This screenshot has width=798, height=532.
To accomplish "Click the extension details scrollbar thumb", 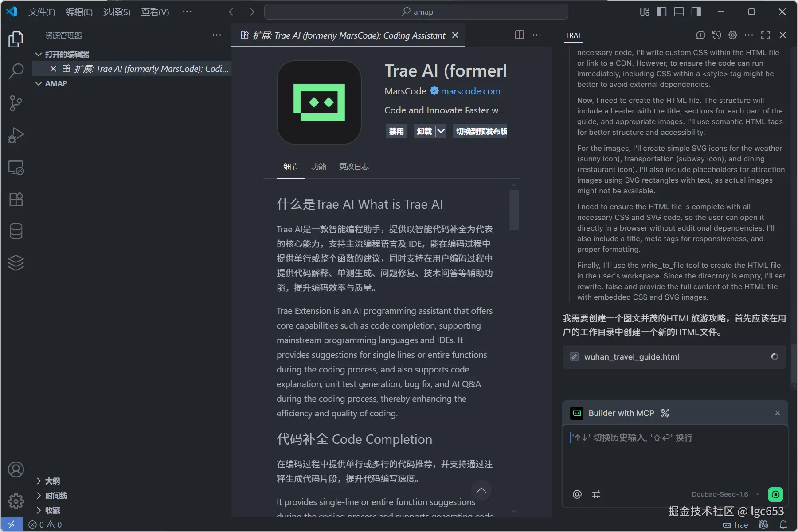I will tap(514, 210).
